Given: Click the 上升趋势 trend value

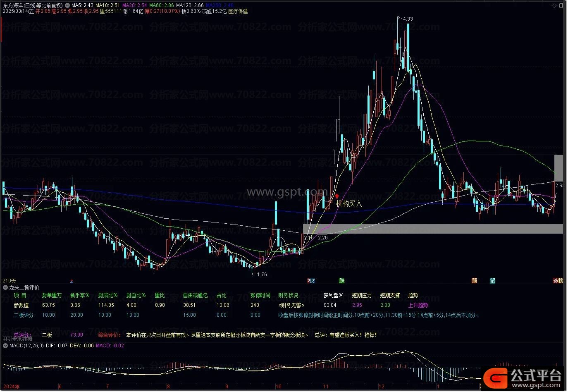Looking at the screenshot, I should point(418,305).
